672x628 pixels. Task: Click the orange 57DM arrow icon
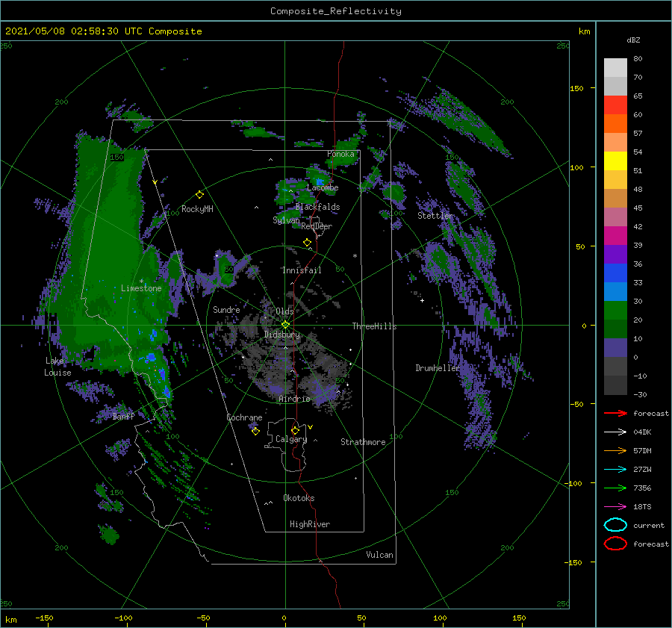615,450
